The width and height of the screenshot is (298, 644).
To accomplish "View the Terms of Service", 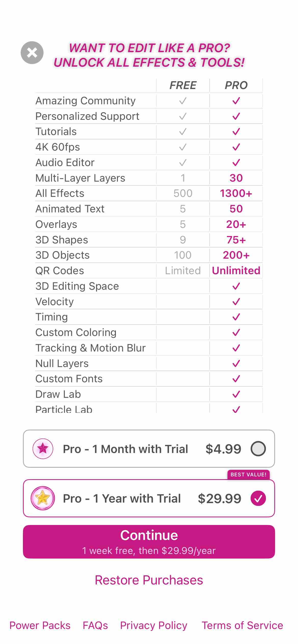I will (242, 625).
